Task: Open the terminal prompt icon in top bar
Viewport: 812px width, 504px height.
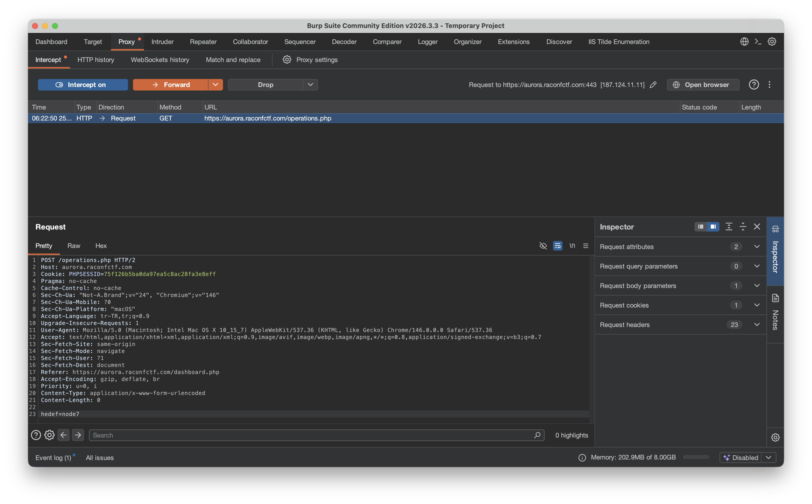Action: 758,42
